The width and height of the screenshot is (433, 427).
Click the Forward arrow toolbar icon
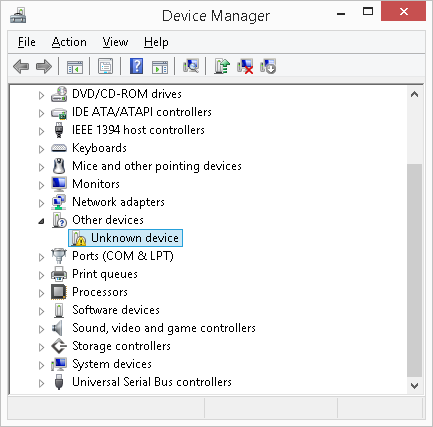tap(44, 66)
